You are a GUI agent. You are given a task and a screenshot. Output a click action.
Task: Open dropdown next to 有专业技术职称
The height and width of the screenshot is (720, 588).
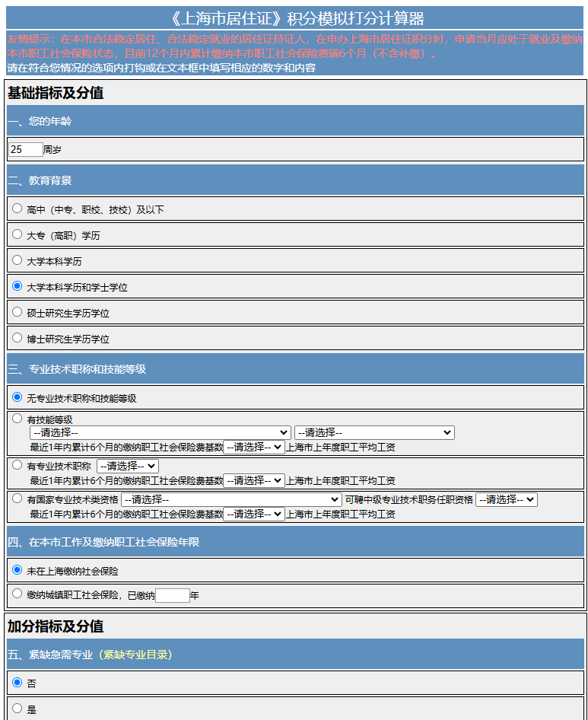tap(128, 466)
